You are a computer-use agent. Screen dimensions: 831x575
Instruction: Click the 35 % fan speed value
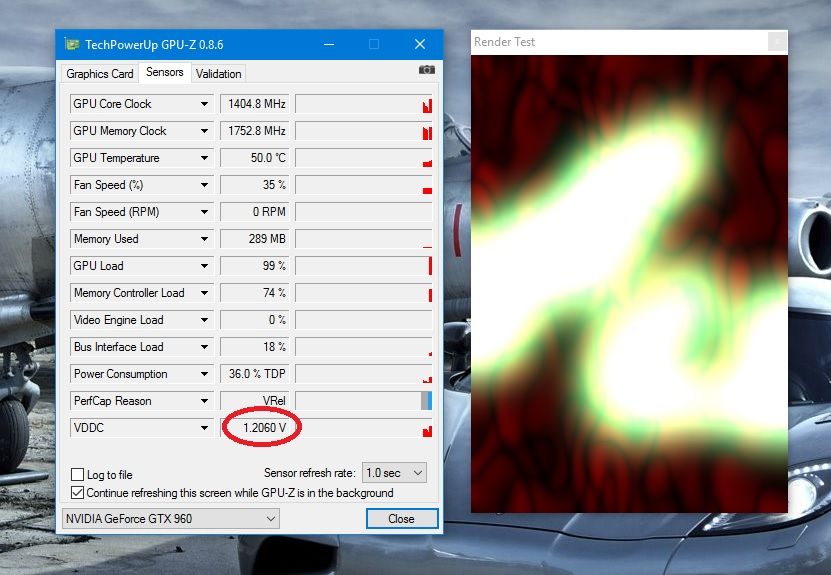pyautogui.click(x=254, y=185)
